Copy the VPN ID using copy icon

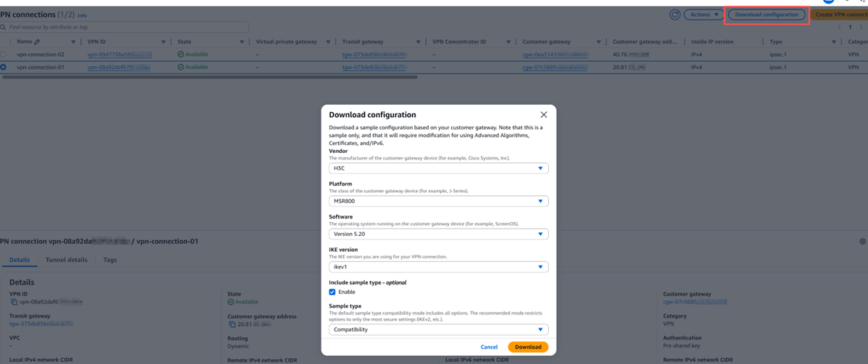coord(14,302)
